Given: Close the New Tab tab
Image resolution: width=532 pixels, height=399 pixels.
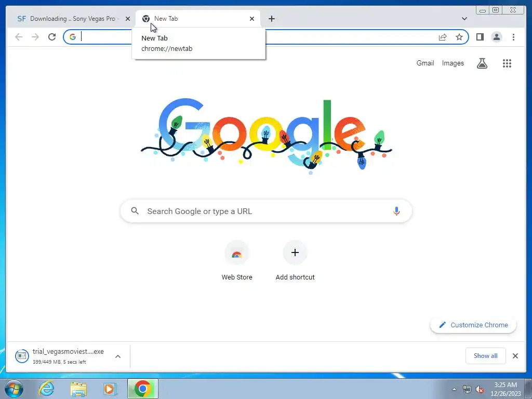Looking at the screenshot, I should (x=252, y=19).
